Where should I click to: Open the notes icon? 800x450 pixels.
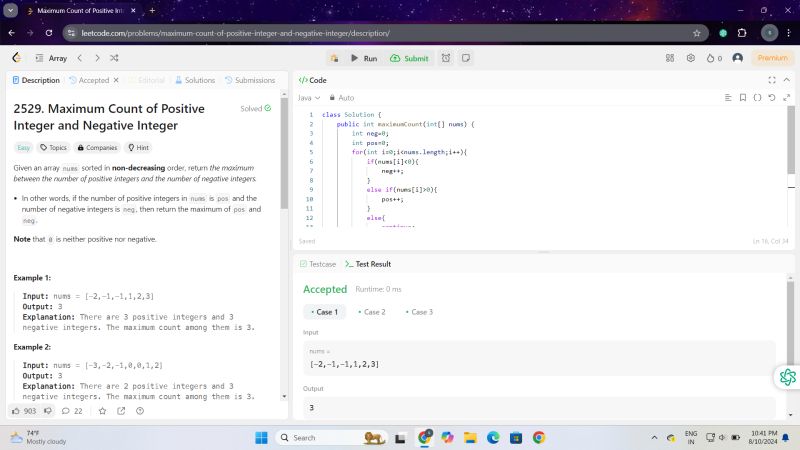pos(466,58)
